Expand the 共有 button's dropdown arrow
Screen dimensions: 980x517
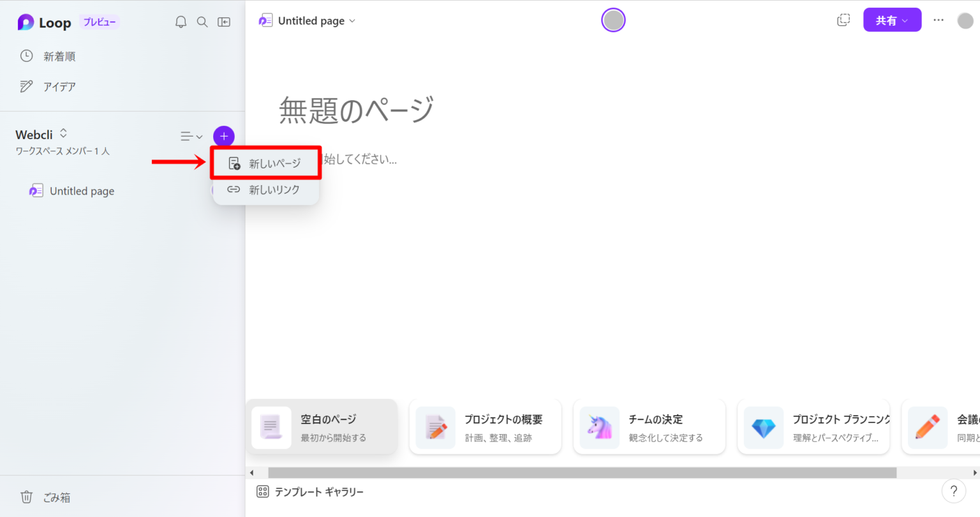(x=906, y=20)
